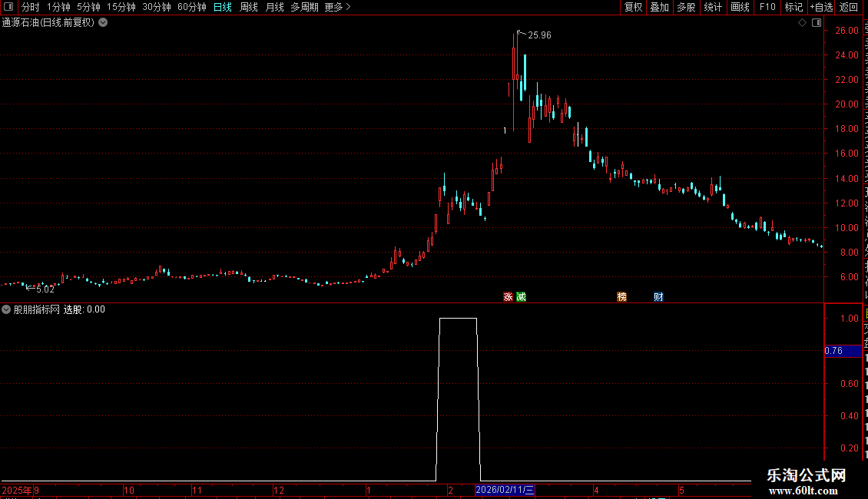Click the 返回 back button

pos(849,7)
